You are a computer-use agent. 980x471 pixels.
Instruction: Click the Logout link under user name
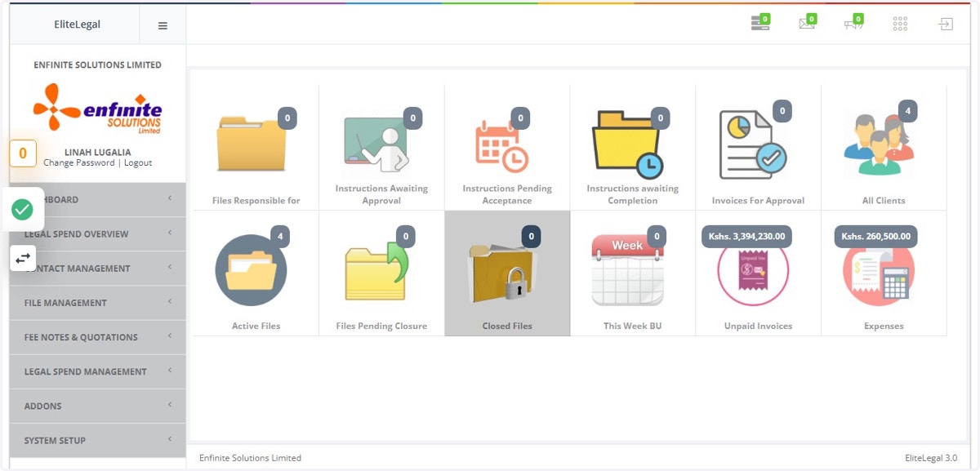[x=138, y=162]
